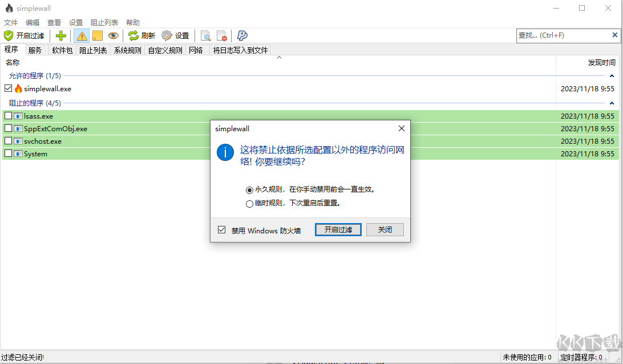
Task: Select the 临时规则 radio option
Action: pyautogui.click(x=249, y=203)
